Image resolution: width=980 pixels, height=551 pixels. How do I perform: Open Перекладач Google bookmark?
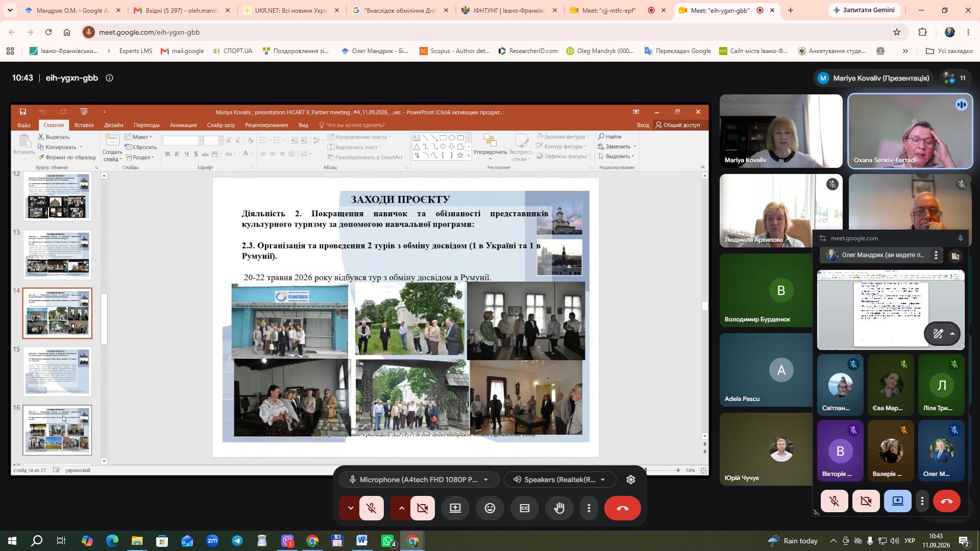coord(678,51)
